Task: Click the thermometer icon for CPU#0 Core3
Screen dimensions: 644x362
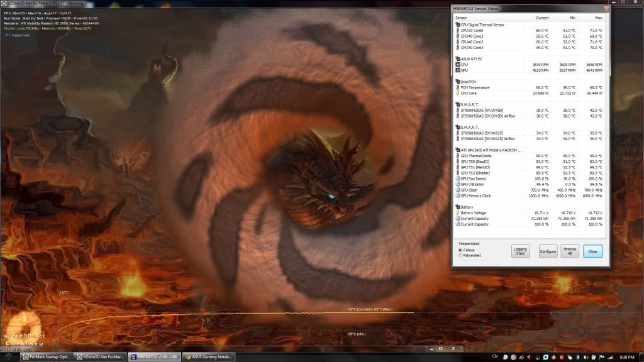Action: click(458, 48)
